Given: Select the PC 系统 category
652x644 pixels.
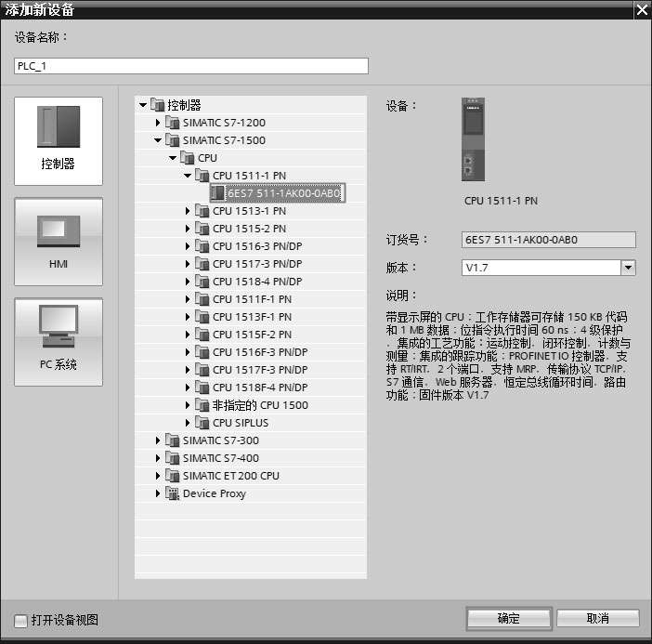Looking at the screenshot, I should point(59,342).
